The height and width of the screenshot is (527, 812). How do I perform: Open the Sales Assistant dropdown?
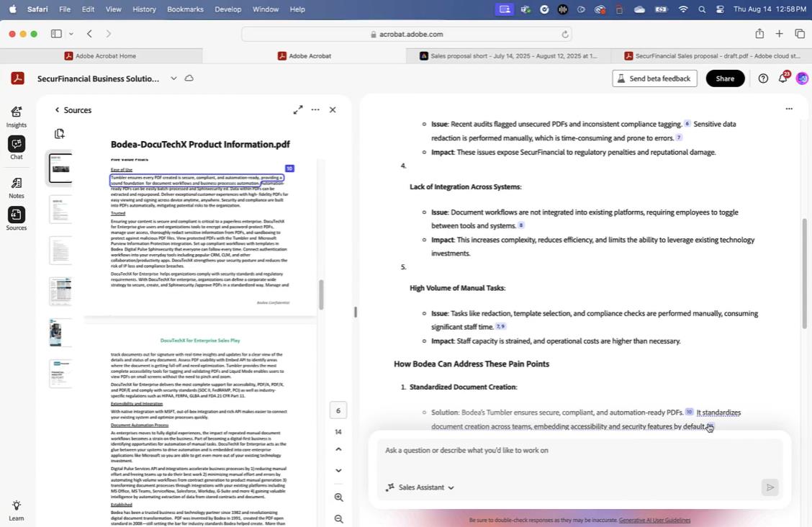tap(420, 487)
